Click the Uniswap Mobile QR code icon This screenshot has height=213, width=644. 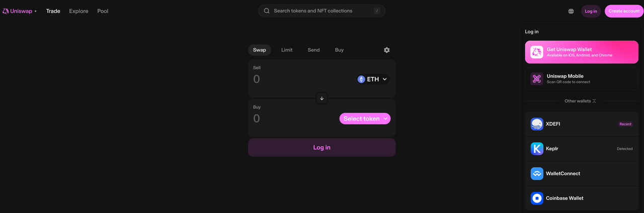point(537,79)
